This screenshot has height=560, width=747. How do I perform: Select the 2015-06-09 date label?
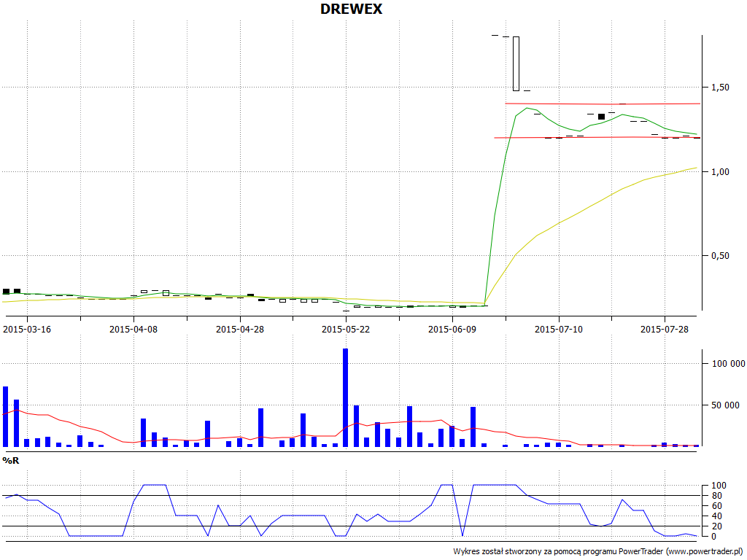[452, 330]
